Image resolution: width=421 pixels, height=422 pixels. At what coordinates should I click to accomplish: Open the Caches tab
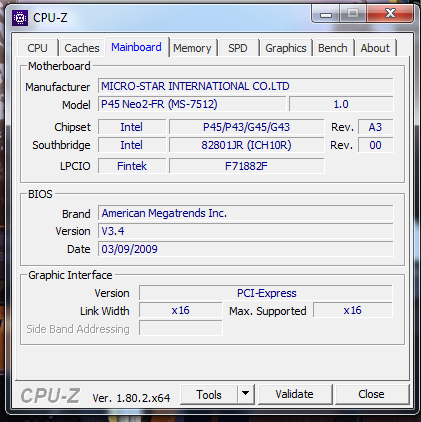[82, 48]
